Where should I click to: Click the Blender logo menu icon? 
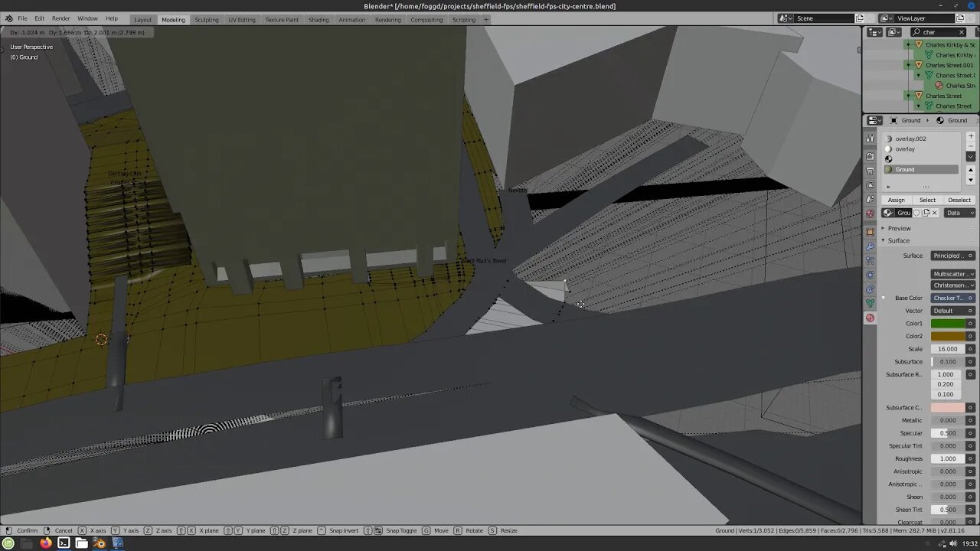tap(8, 18)
